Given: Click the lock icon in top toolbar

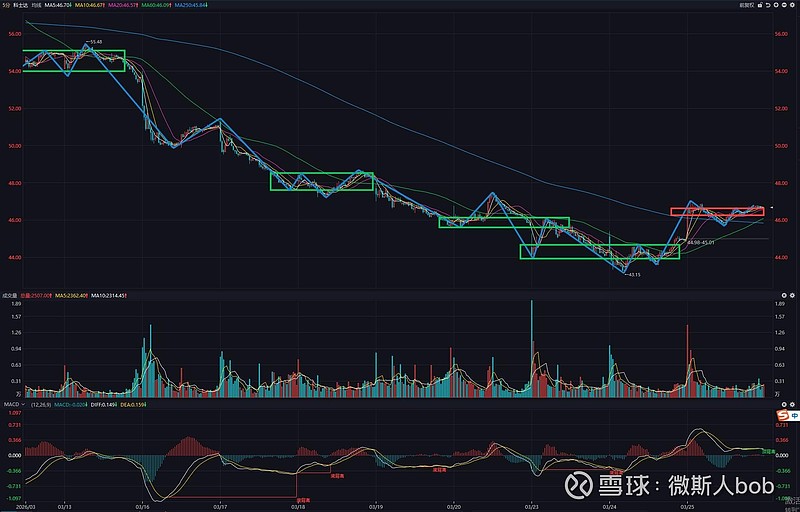Looking at the screenshot, I should pos(760,5).
